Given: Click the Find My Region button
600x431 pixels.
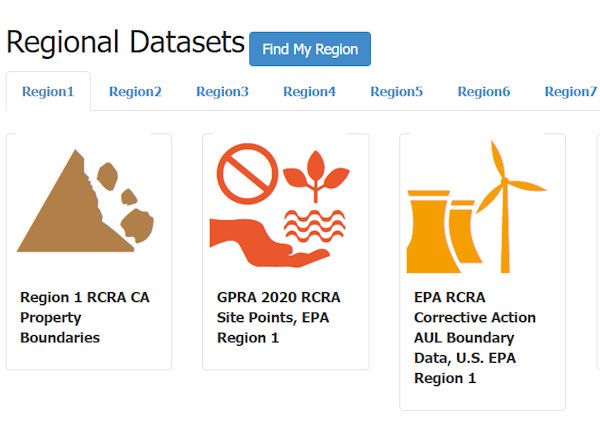Looking at the screenshot, I should (310, 49).
